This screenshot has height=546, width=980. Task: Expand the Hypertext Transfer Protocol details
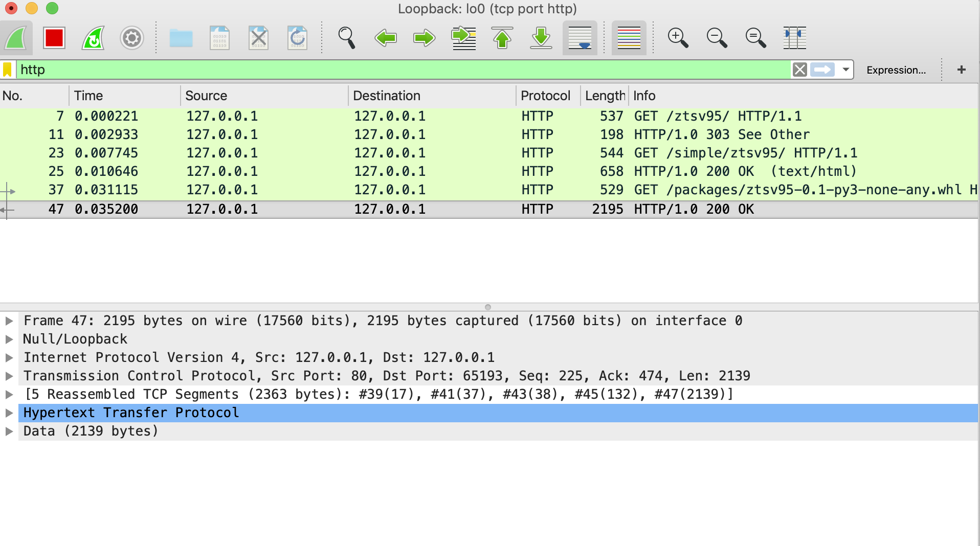pos(9,413)
